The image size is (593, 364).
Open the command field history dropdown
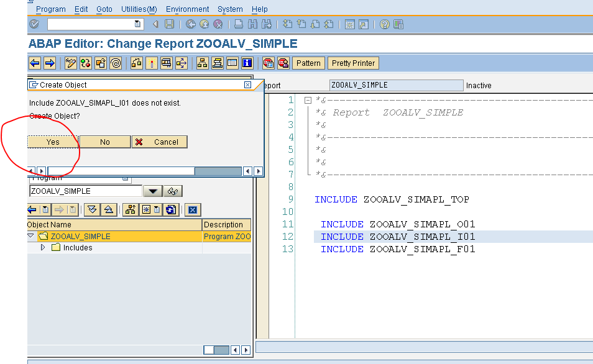click(x=137, y=24)
